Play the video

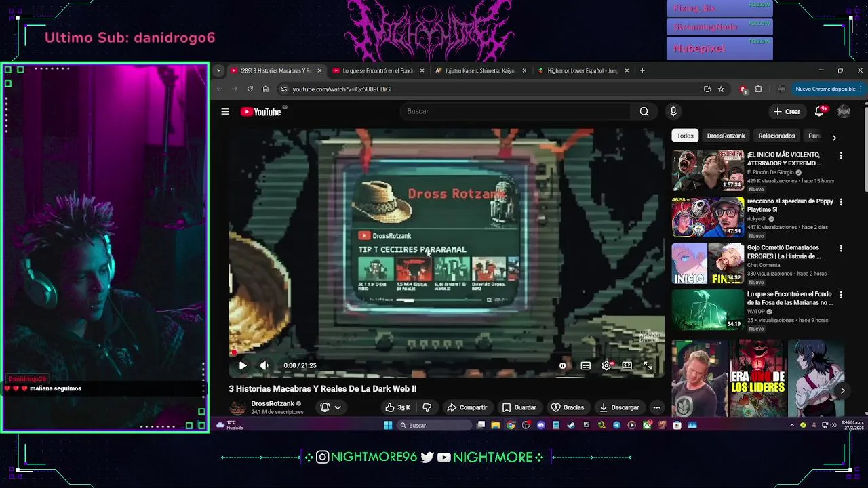[243, 365]
